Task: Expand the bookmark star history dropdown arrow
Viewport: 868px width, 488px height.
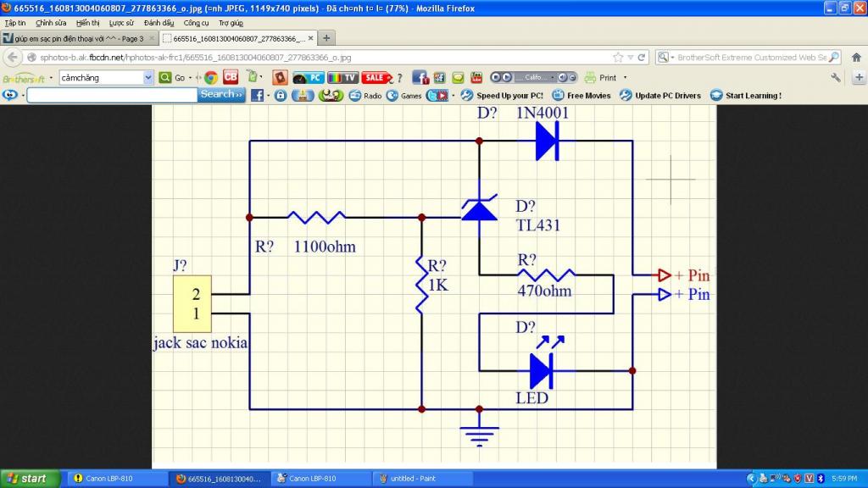Action: click(630, 58)
